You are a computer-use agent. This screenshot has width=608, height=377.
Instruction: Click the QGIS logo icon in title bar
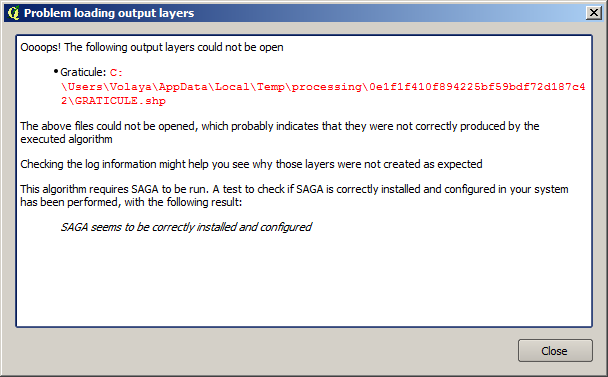(13, 13)
